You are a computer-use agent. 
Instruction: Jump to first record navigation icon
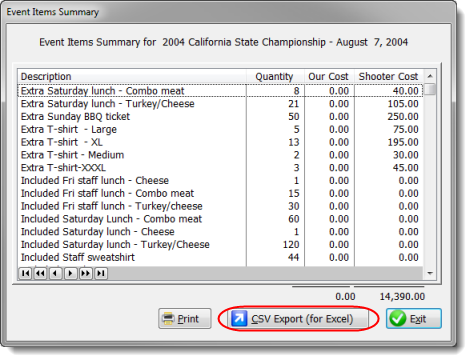[x=25, y=273]
